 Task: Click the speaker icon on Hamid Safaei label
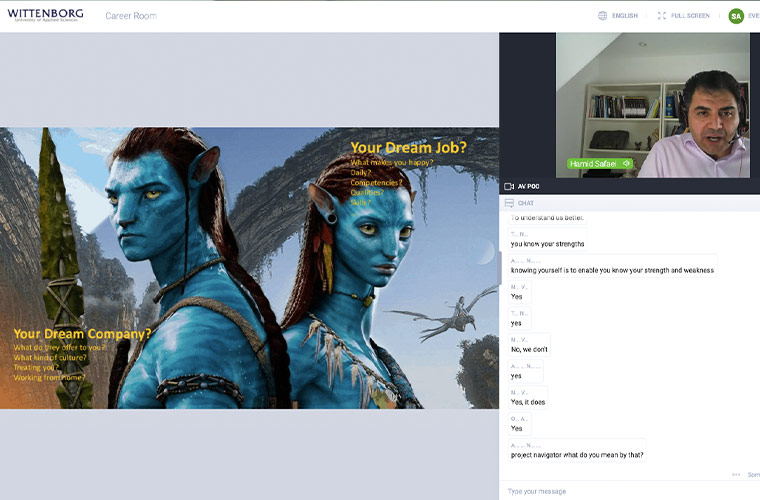(626, 163)
